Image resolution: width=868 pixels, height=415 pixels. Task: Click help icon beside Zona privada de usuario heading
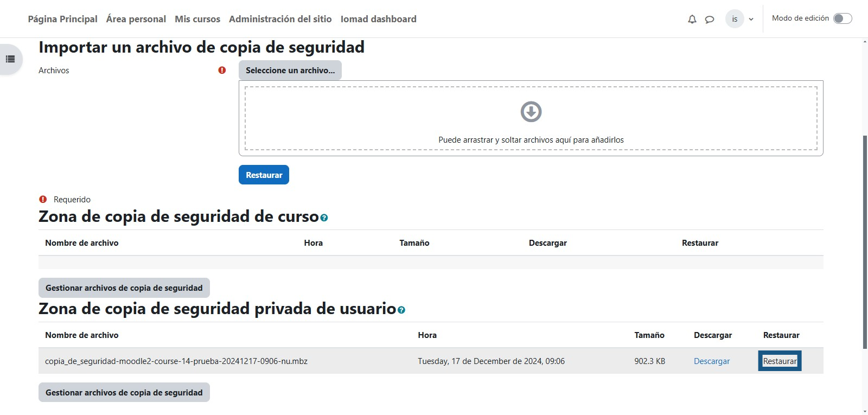click(x=401, y=310)
